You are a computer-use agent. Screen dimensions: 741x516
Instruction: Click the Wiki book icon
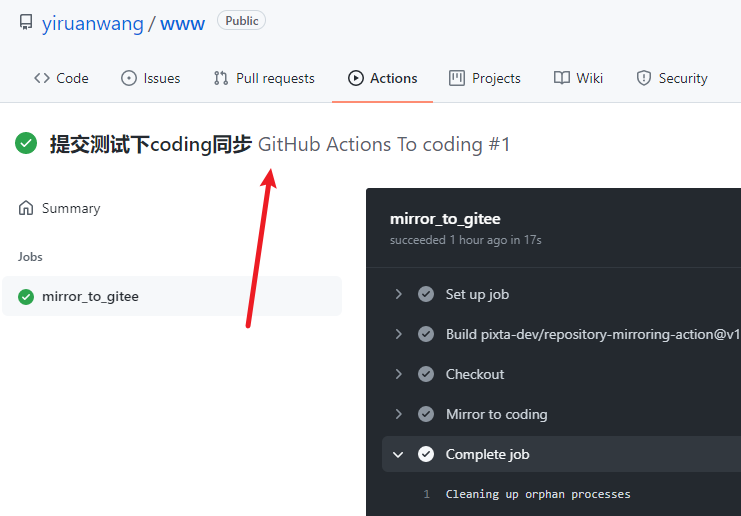click(x=561, y=78)
